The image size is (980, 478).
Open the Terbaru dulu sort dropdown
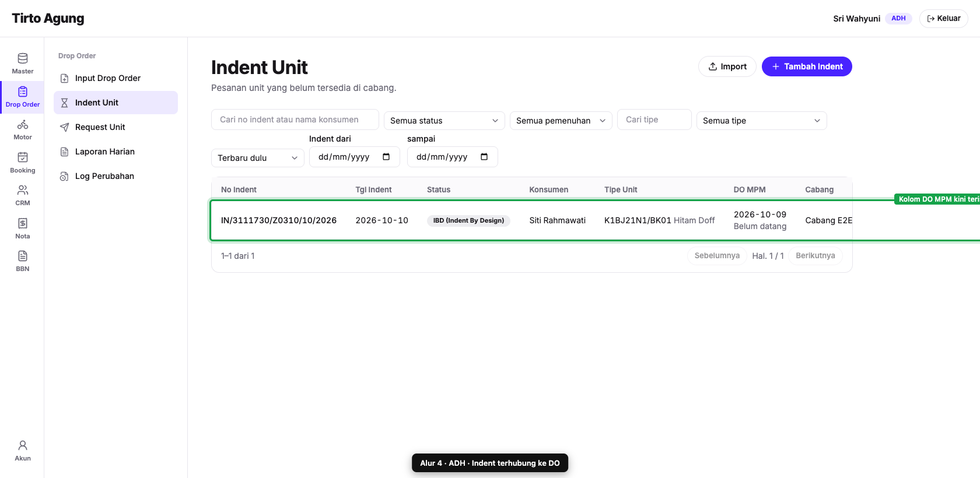coord(258,158)
